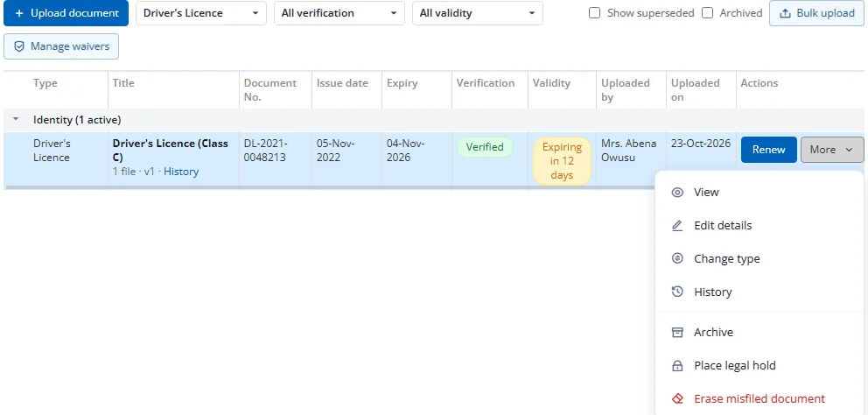The image size is (868, 415).
Task: Choose Erase misfiled document option
Action: tap(759, 399)
